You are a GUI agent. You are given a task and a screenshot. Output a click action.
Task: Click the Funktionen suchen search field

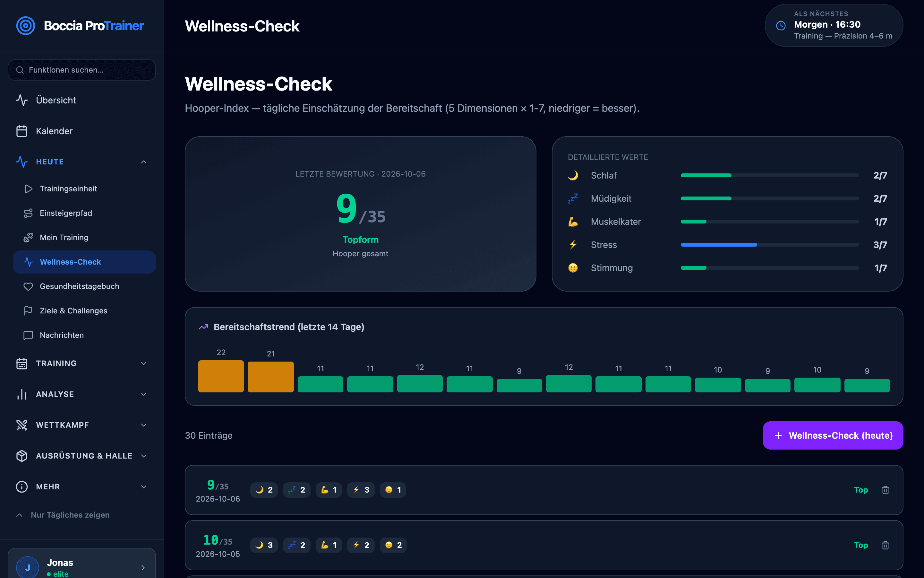pyautogui.click(x=82, y=70)
